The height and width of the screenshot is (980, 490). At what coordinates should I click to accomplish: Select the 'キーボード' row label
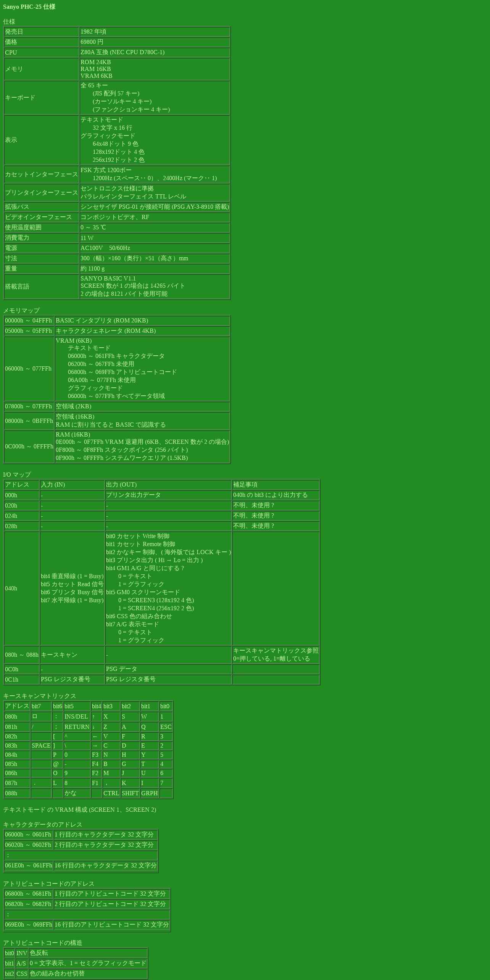tap(42, 98)
